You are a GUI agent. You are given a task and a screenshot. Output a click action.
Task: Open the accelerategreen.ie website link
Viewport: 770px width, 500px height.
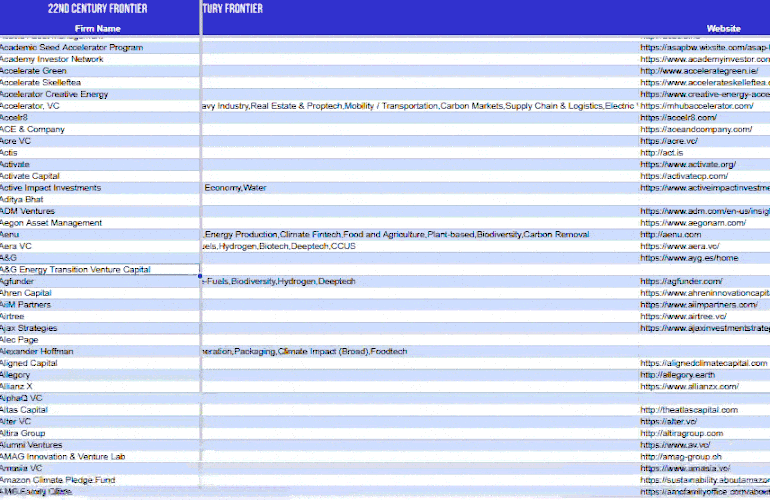pos(699,71)
